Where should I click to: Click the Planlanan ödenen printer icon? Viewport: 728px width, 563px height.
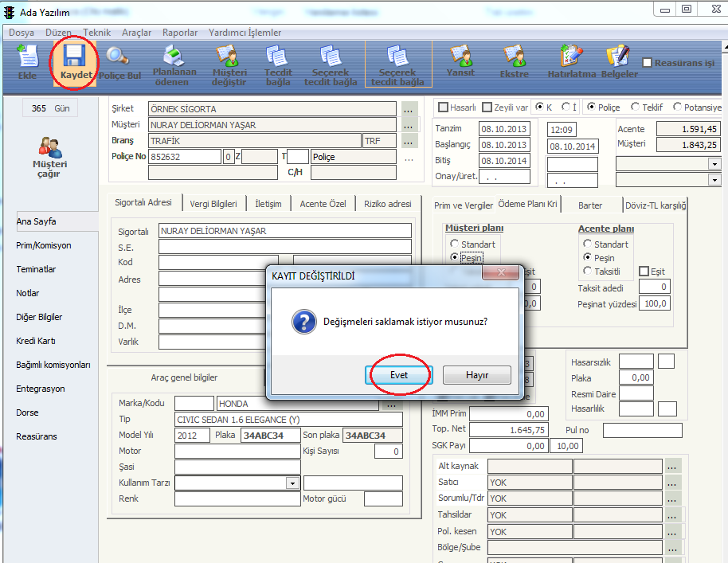pos(175,57)
